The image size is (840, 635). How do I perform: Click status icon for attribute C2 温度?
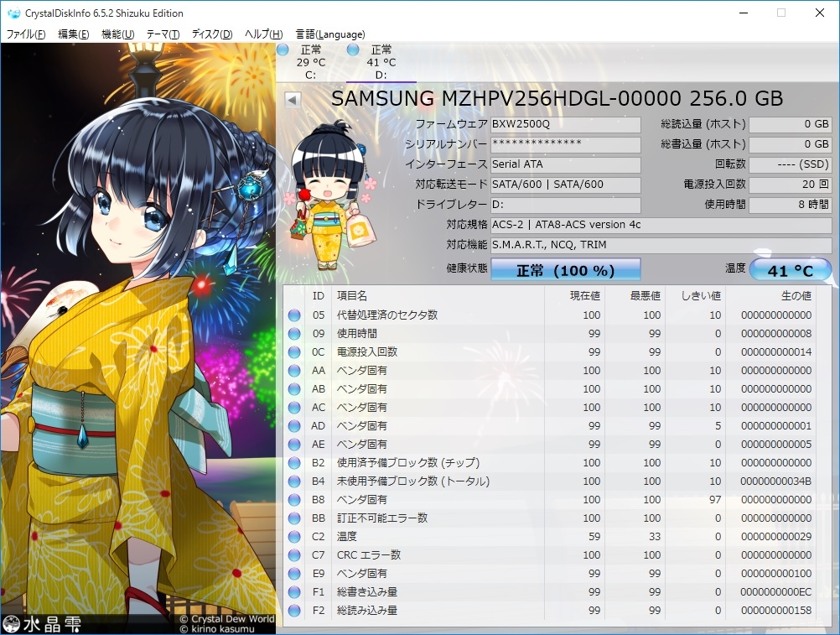pyautogui.click(x=294, y=537)
